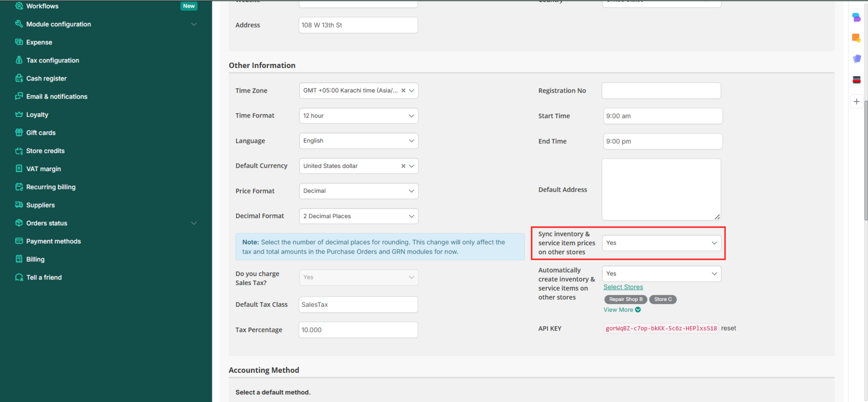Image resolution: width=868 pixels, height=402 pixels.
Task: Expand the Module configuration submenu chevron
Action: click(194, 24)
